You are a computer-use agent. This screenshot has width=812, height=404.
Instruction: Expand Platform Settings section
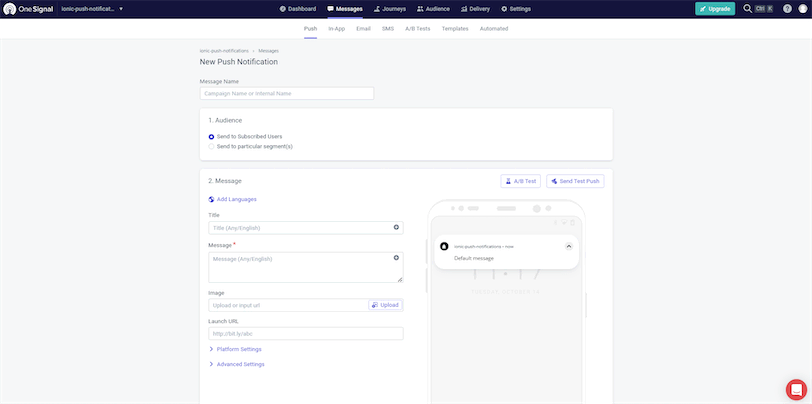[x=238, y=349]
